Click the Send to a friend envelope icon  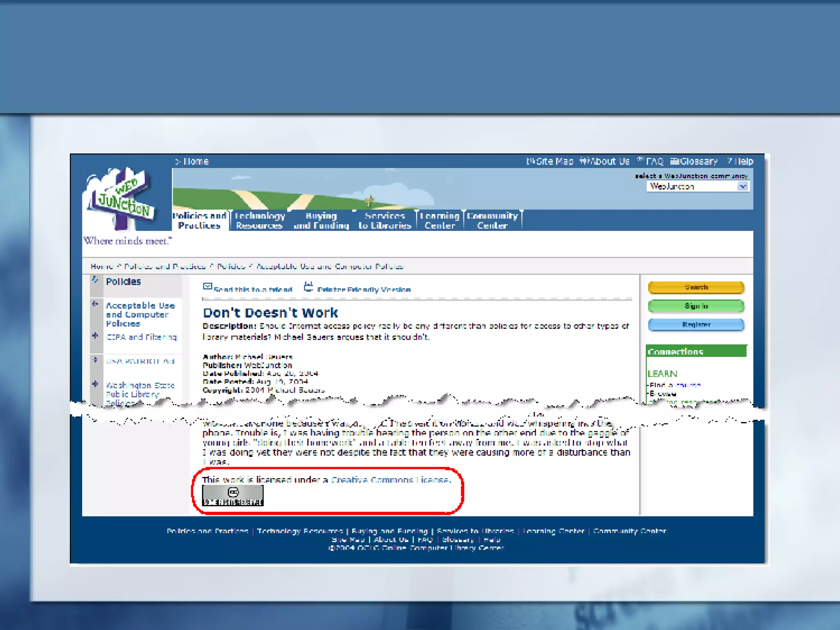[208, 286]
